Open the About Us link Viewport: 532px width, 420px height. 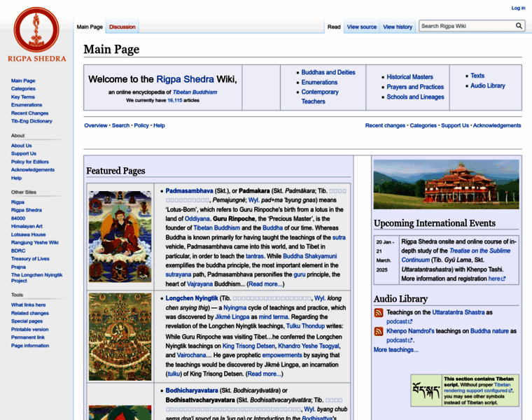[x=22, y=146]
